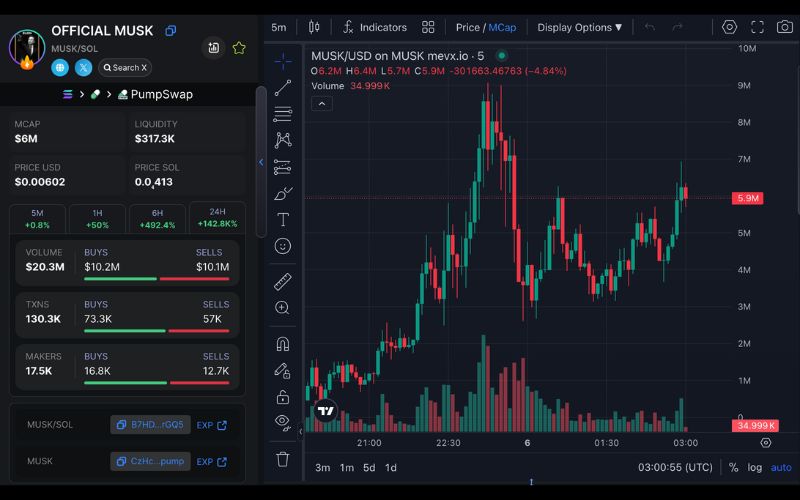Toggle magnet mode
Viewport: 800px width, 500px height.
(283, 344)
